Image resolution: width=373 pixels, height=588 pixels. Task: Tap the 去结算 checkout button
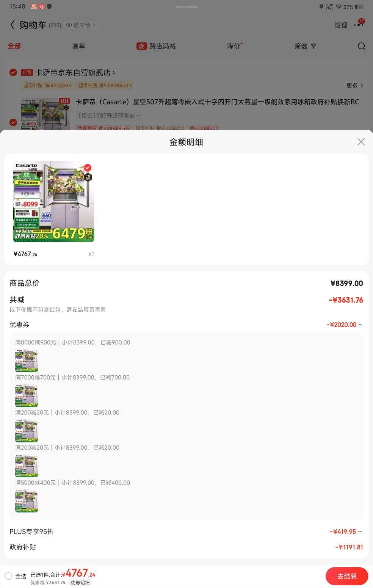(x=347, y=576)
